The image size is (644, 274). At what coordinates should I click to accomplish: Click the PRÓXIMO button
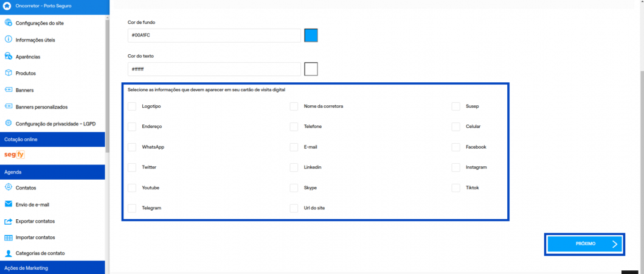point(584,244)
